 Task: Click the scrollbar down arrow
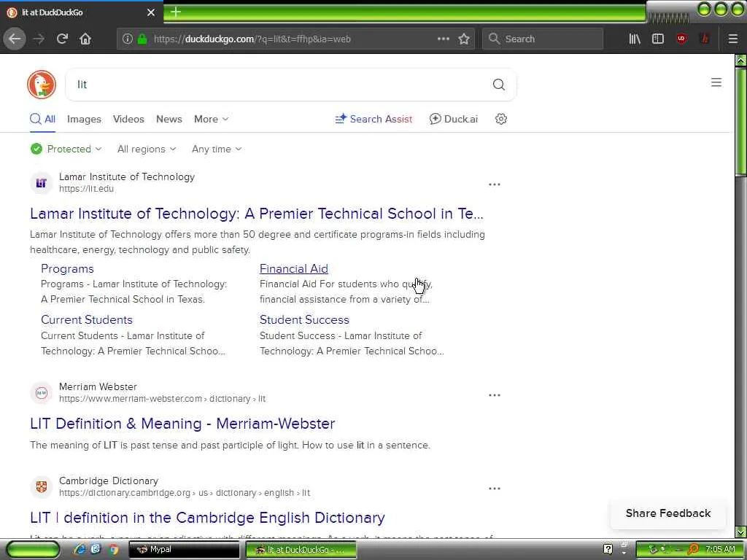click(741, 532)
